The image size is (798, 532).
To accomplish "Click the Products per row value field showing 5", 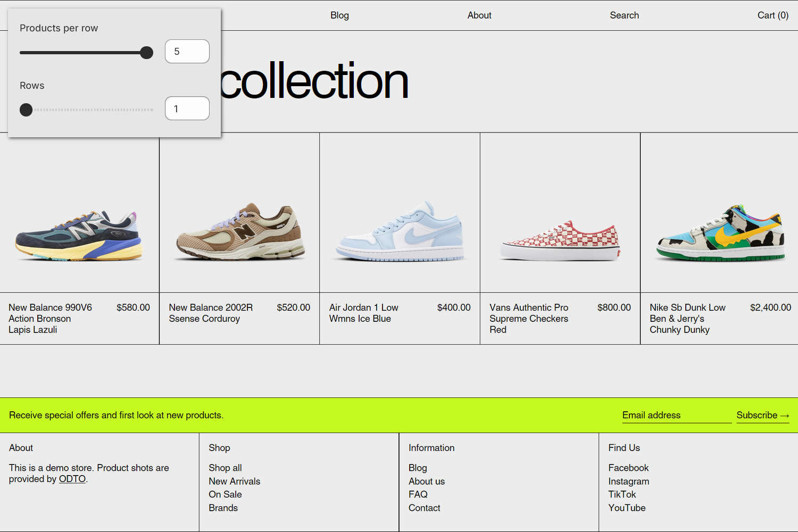I will (x=187, y=51).
